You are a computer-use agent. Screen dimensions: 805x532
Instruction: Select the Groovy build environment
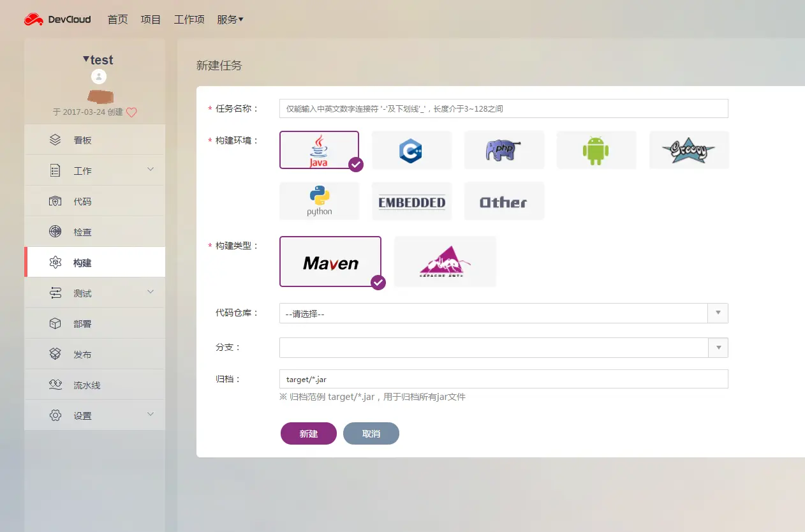point(689,150)
